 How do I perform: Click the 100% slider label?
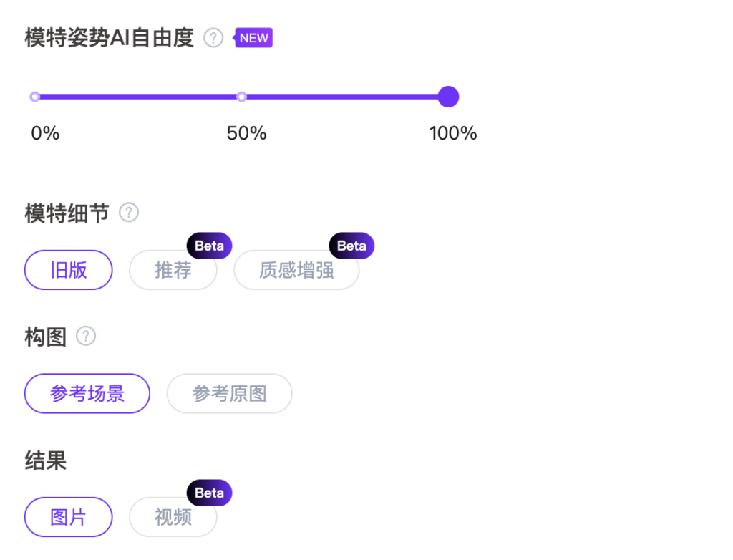pyautogui.click(x=453, y=133)
